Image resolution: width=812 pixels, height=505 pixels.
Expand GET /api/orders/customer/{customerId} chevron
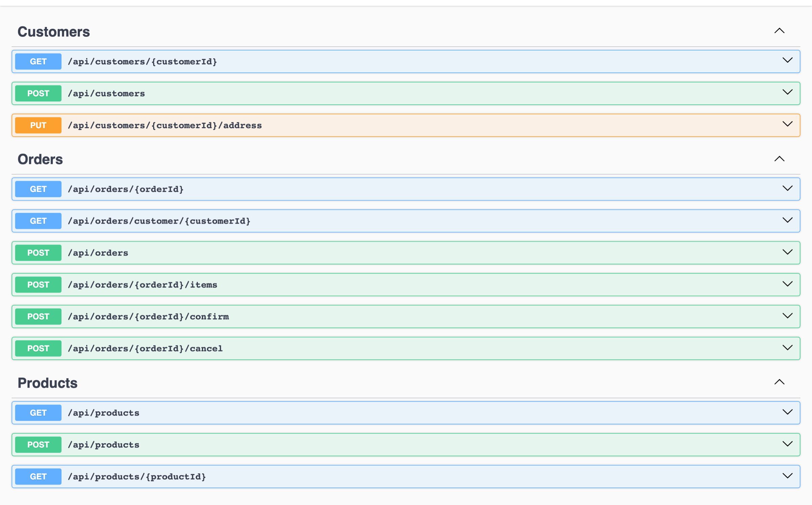[787, 220]
